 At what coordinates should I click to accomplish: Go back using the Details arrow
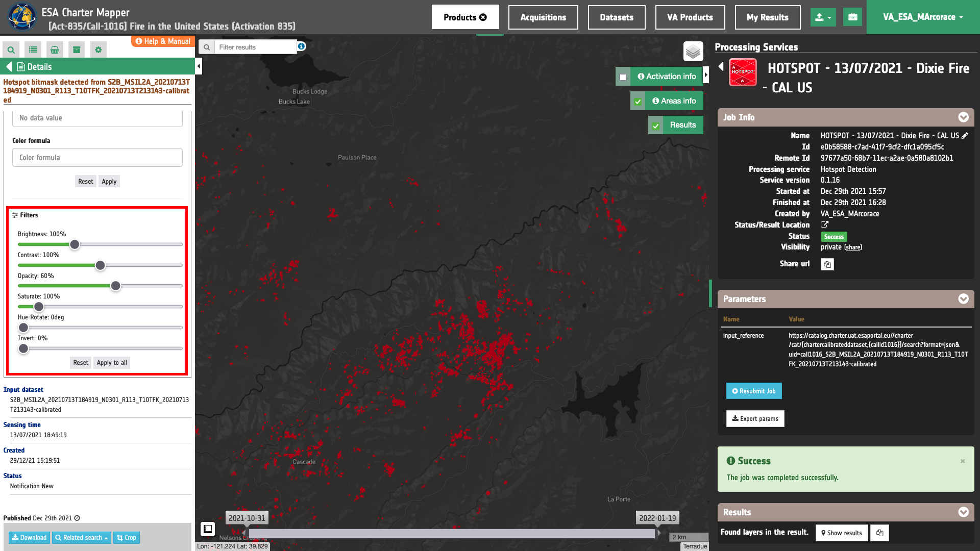coord(9,67)
